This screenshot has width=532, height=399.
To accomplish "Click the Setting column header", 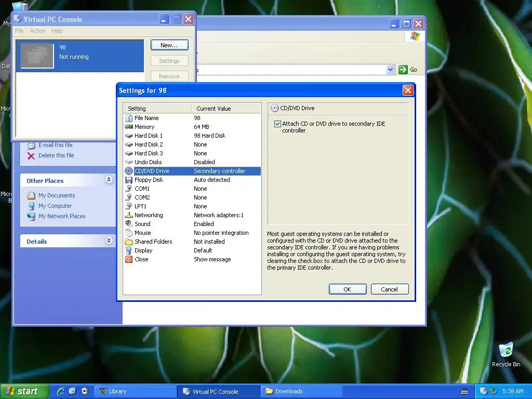I will click(157, 109).
